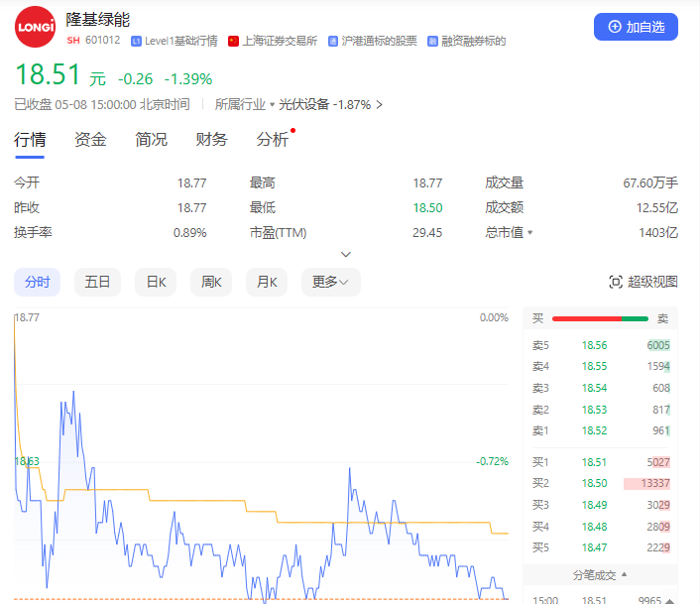
Task: Click the current price 18.51
Action: (48, 74)
